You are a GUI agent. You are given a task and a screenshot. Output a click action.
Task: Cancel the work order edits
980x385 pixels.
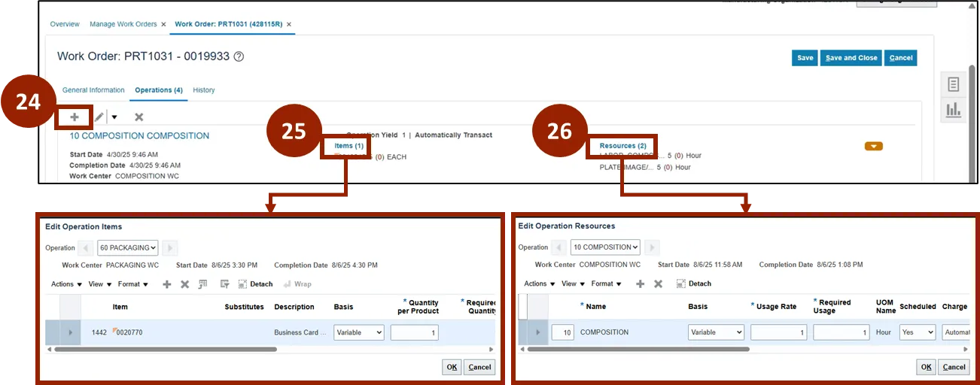click(x=900, y=58)
